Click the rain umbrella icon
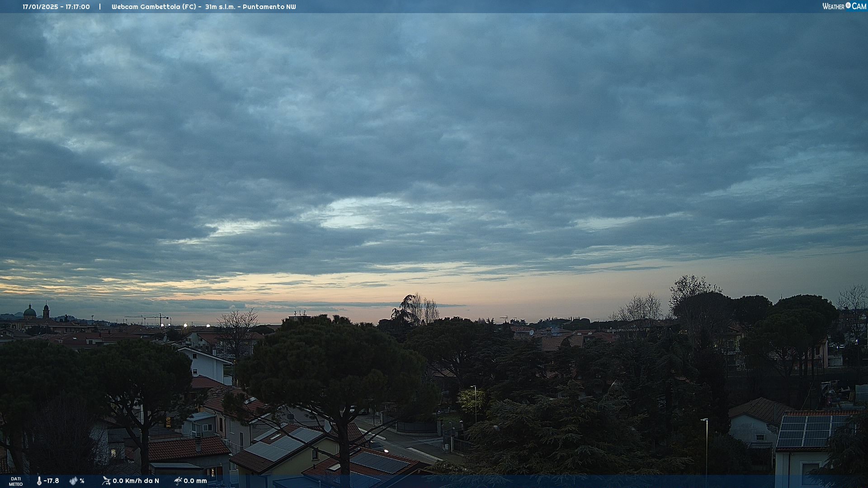 (178, 481)
